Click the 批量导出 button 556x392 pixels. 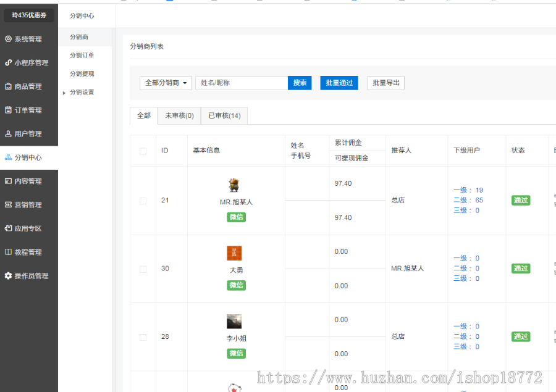point(385,82)
